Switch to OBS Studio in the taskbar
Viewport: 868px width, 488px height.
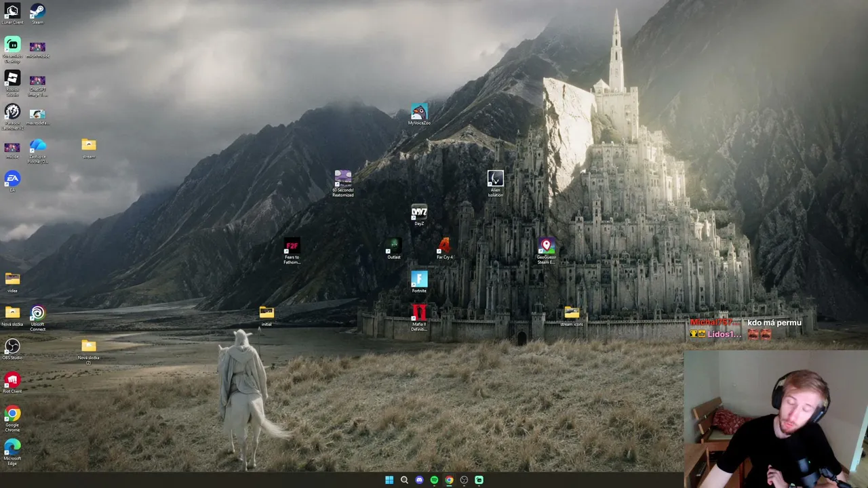464,480
